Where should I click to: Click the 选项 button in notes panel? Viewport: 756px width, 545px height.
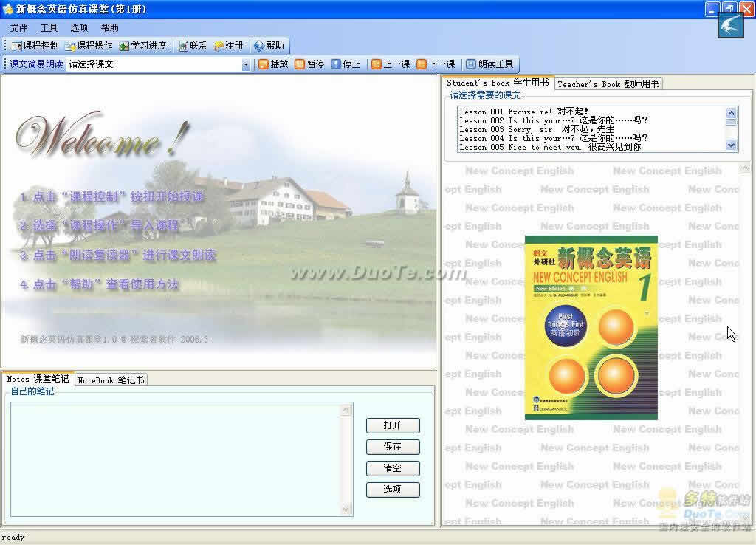coord(393,489)
